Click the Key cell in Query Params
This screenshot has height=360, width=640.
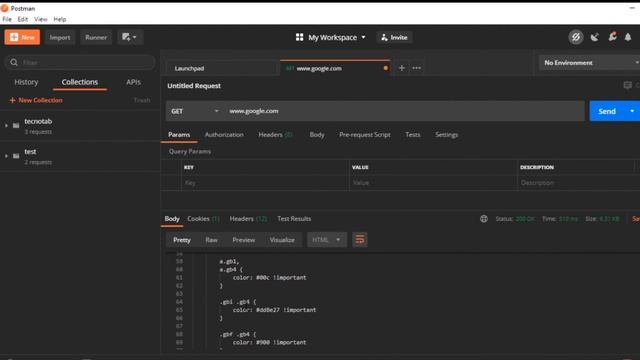pyautogui.click(x=265, y=183)
